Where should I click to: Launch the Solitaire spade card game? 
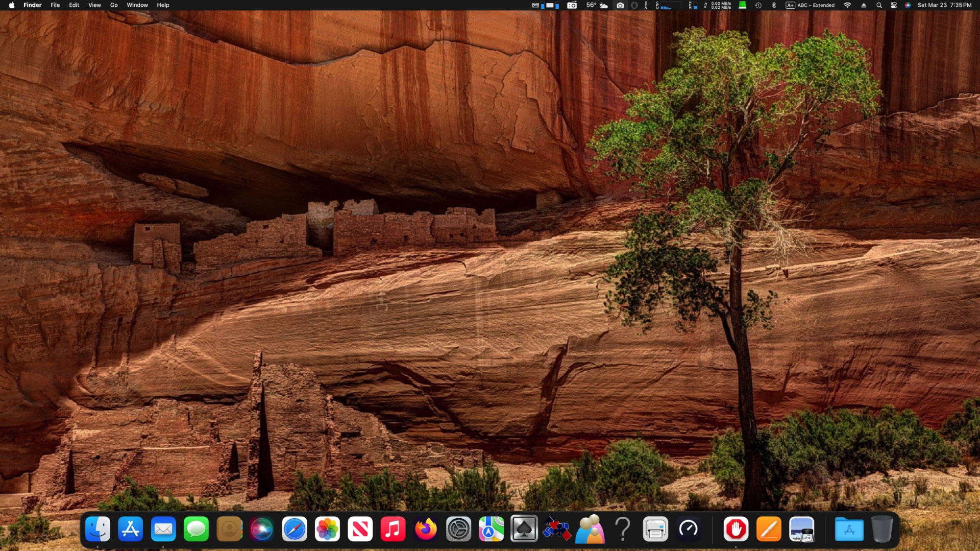[524, 529]
